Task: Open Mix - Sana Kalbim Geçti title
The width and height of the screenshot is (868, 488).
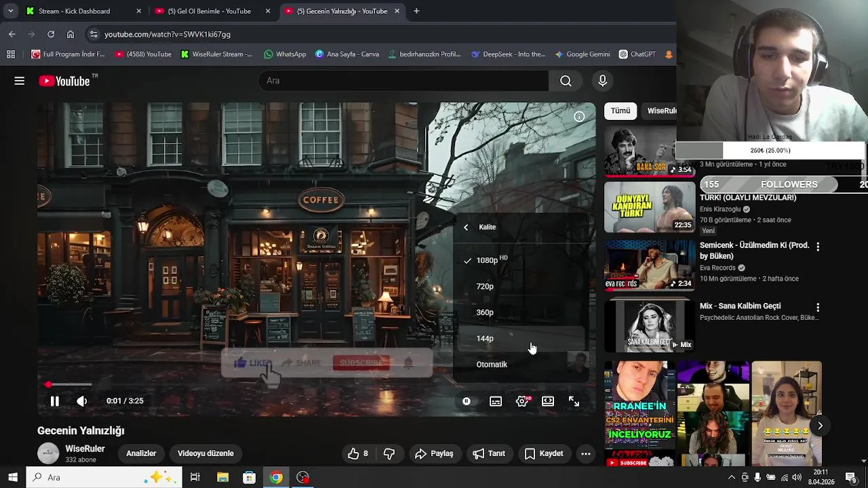Action: click(741, 306)
